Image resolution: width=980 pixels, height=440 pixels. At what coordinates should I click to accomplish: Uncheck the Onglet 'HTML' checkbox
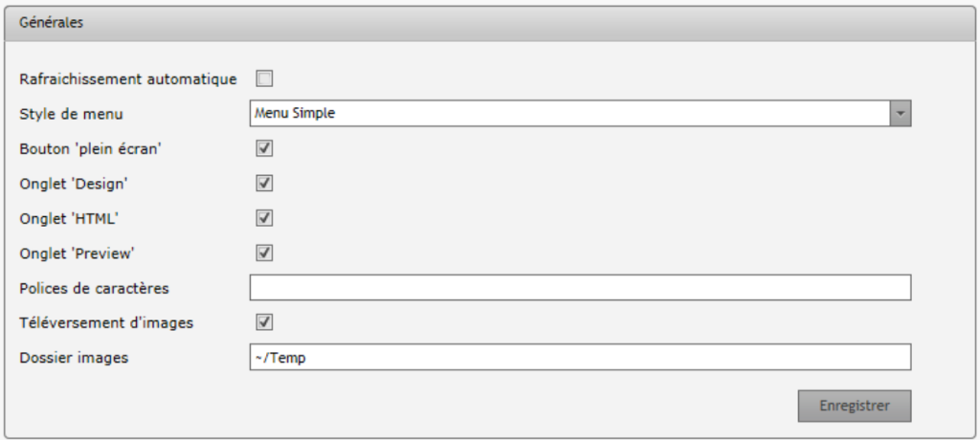click(264, 218)
